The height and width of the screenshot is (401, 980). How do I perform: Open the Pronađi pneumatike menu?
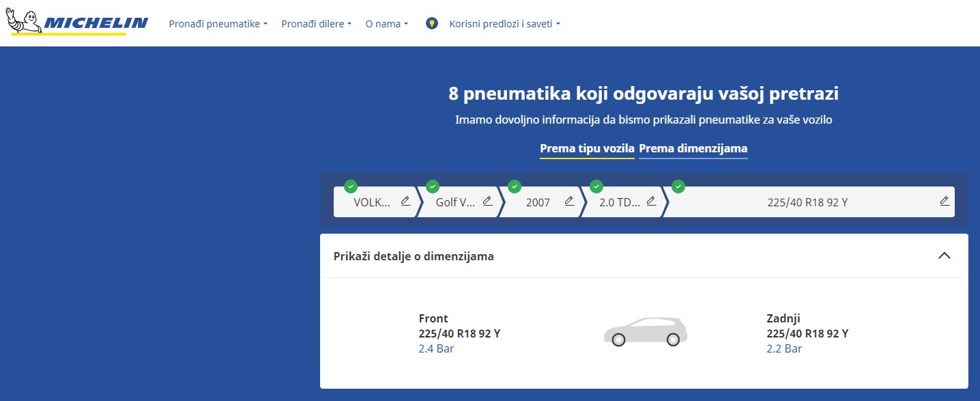pos(218,24)
